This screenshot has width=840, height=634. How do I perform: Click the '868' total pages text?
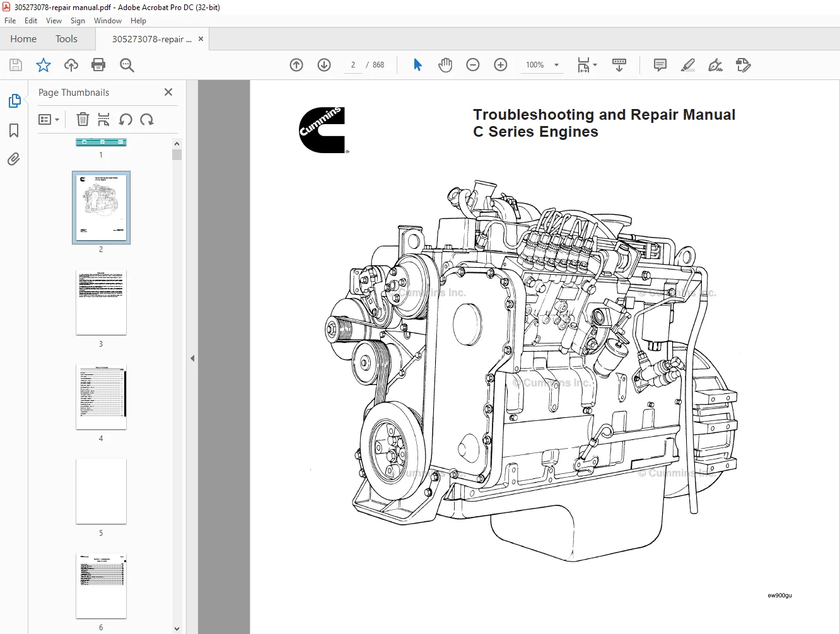[378, 65]
